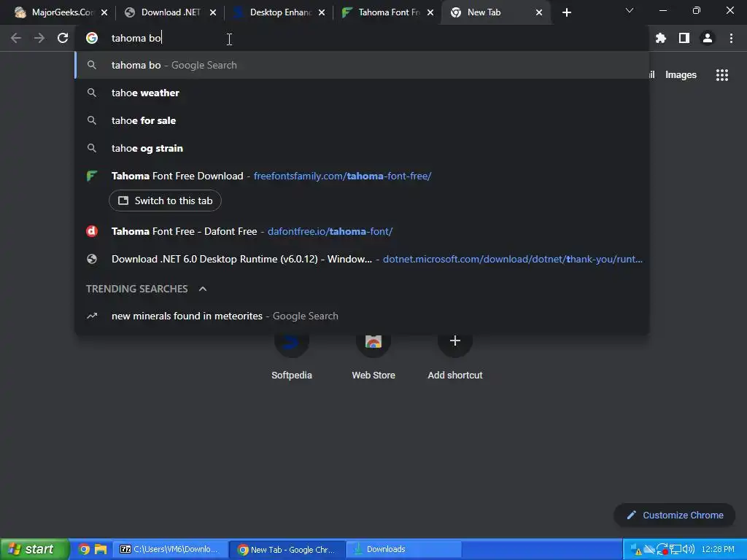Click the Google logo in address bar
This screenshot has width=747, height=560.
[92, 38]
